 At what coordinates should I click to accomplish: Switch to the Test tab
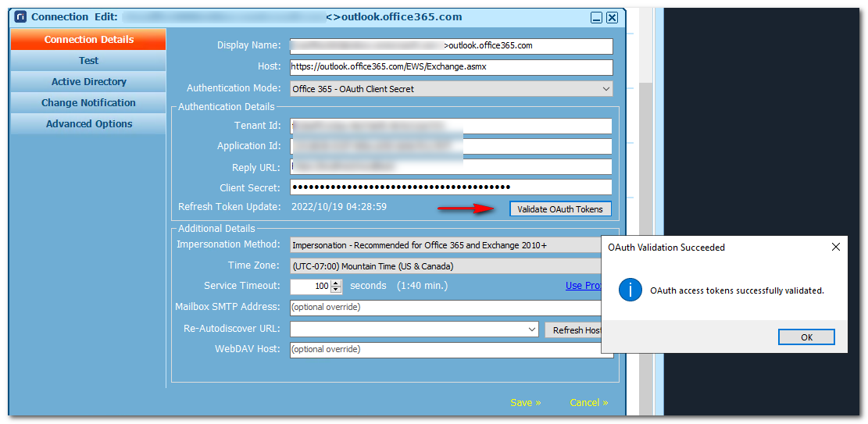[x=88, y=61]
